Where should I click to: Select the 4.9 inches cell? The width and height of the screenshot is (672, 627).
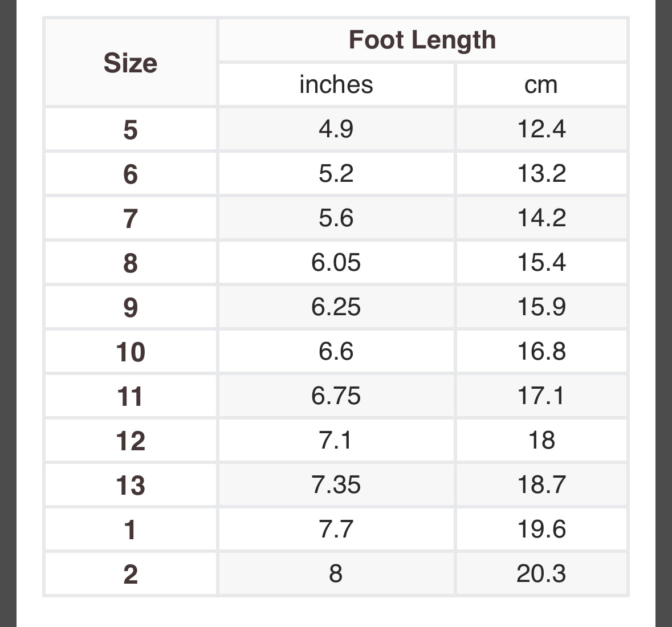click(x=336, y=129)
